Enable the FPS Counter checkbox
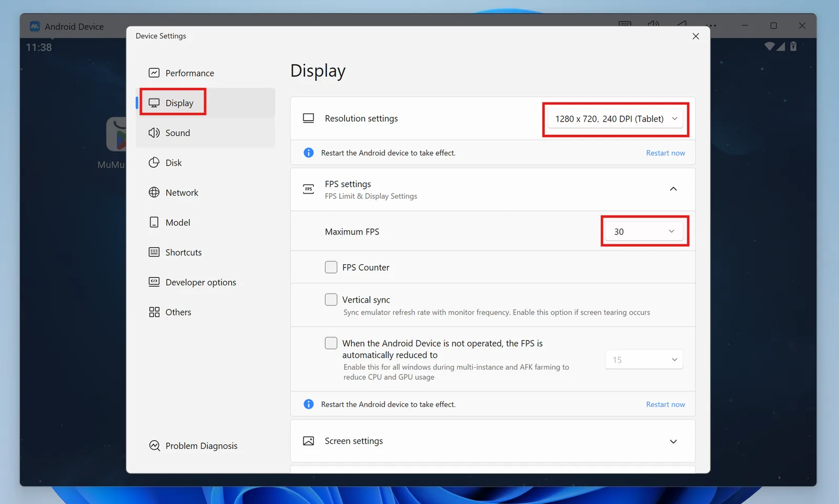Image resolution: width=839 pixels, height=504 pixels. (331, 267)
